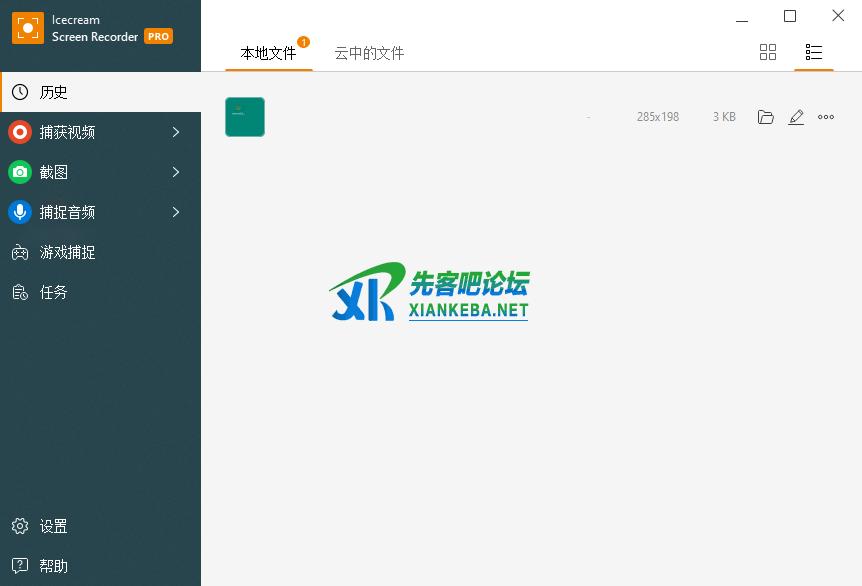Expand the 捕获视频 submenu arrow

click(176, 132)
